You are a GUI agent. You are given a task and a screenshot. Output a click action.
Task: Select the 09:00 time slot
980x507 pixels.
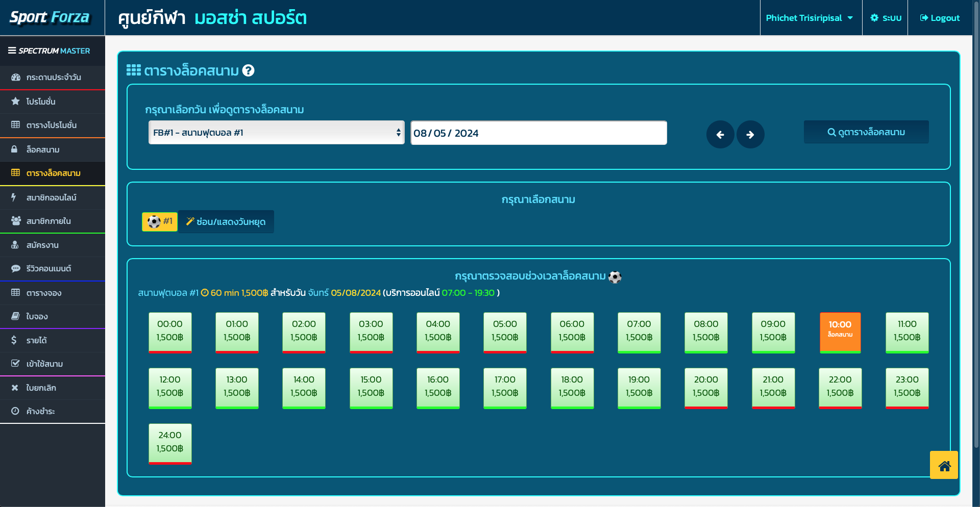click(x=773, y=332)
